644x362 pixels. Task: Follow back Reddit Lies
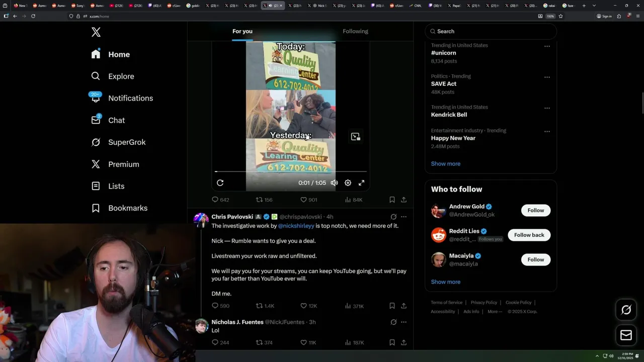pos(529,235)
